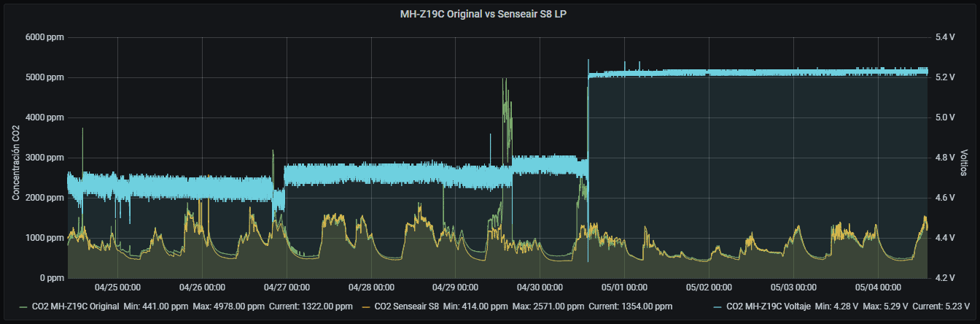This screenshot has height=324, width=980.
Task: Click the 0 ppm y-axis label
Action: coord(50,278)
